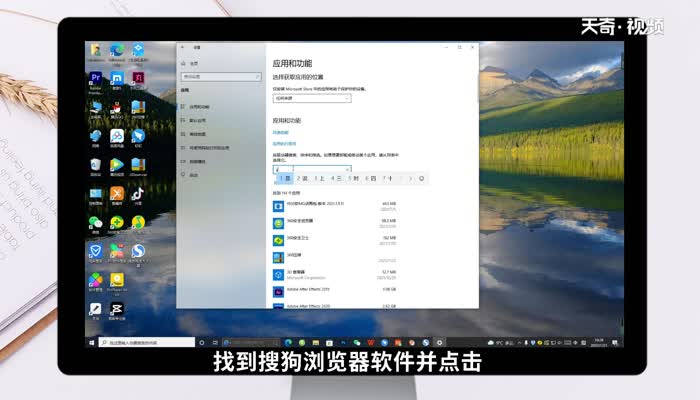Clear the app list search with X
The height and width of the screenshot is (400, 700).
(347, 169)
